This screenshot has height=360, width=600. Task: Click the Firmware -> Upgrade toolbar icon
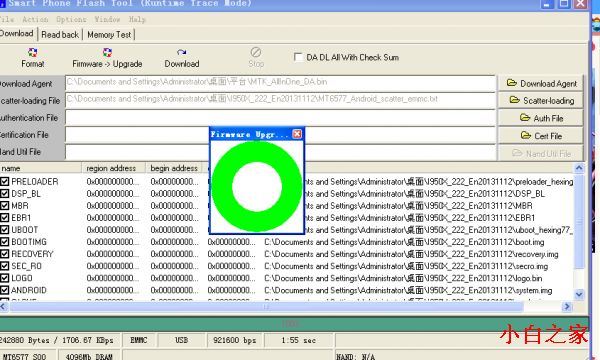point(107,57)
